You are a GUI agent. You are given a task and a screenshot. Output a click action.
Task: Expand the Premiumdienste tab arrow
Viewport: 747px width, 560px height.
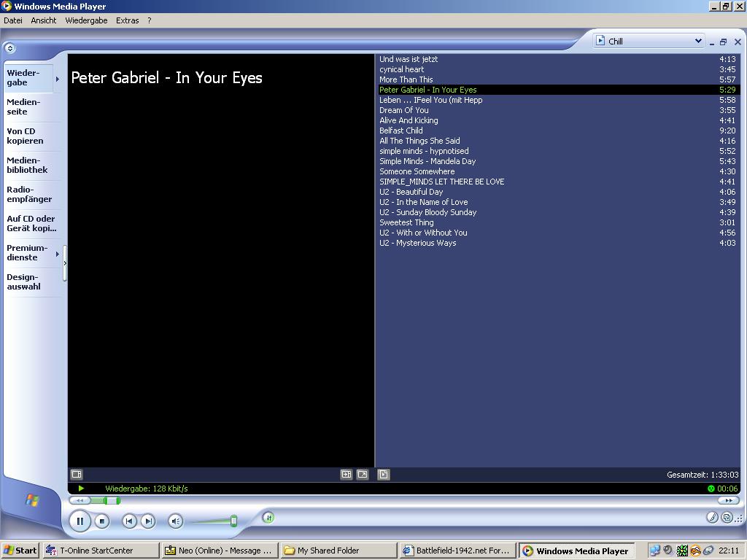(58, 254)
